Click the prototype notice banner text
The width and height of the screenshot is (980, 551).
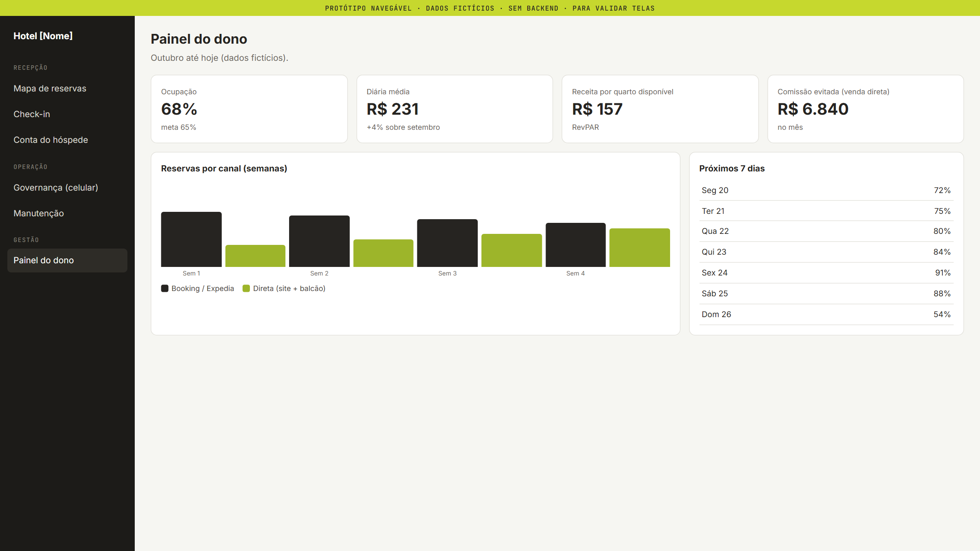(490, 8)
